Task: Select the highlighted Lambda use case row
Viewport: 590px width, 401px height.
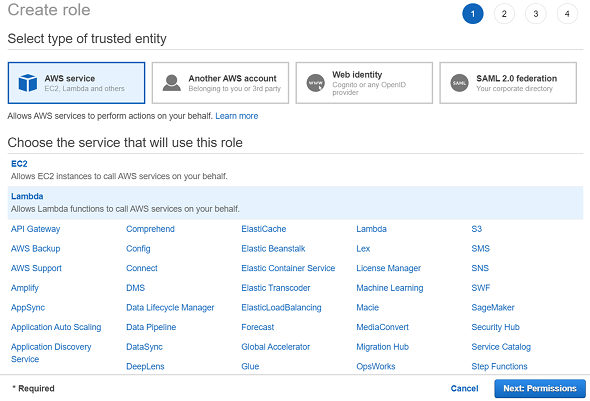Action: coord(295,202)
